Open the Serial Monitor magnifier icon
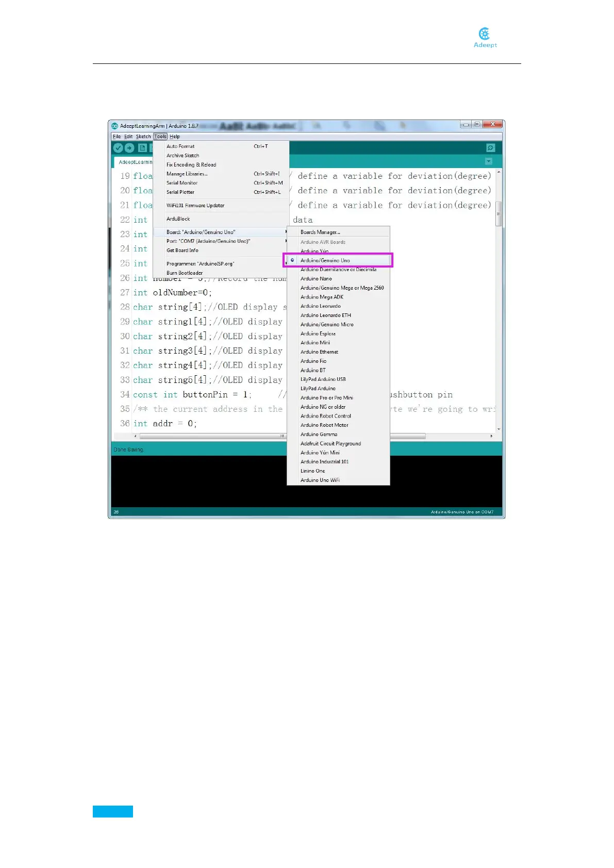The image size is (614, 868). tap(491, 148)
